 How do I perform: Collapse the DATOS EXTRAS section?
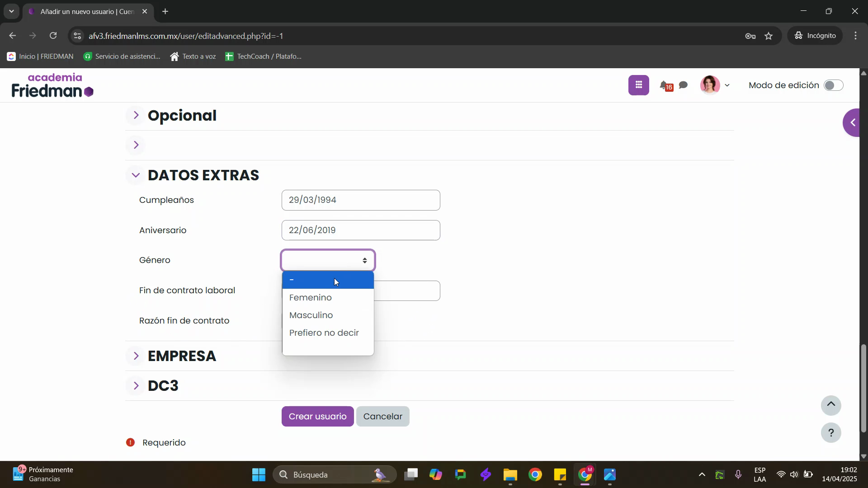point(136,175)
